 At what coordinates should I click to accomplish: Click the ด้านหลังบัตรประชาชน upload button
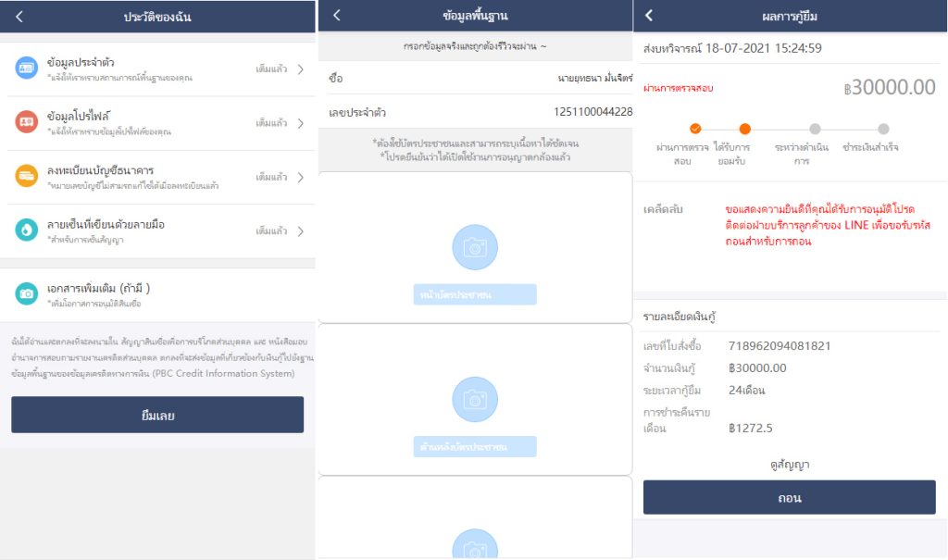(x=475, y=447)
